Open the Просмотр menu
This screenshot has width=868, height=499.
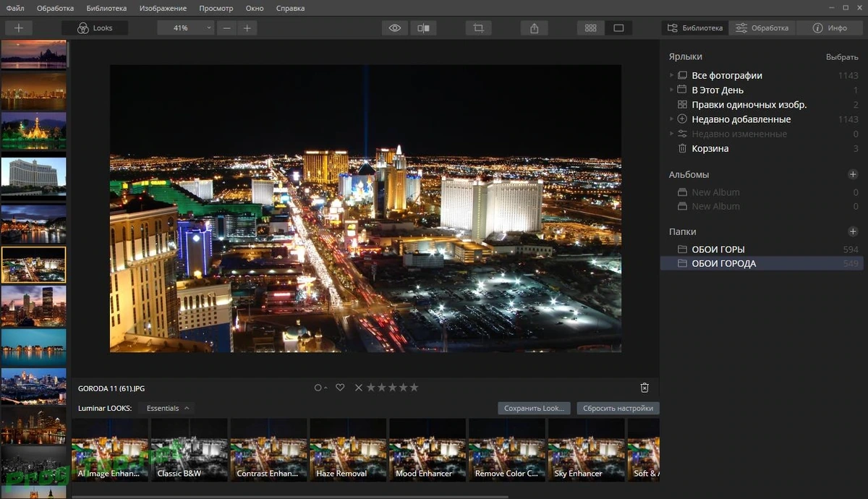point(216,8)
